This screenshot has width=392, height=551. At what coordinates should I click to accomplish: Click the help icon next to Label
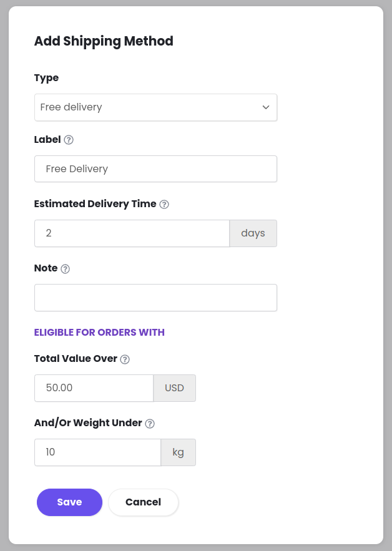69,140
